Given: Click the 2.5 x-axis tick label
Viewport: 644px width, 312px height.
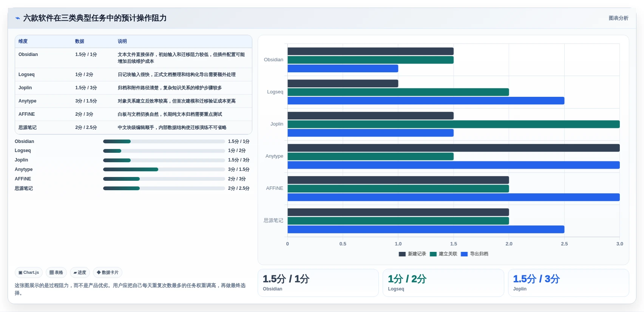Looking at the screenshot, I should click(564, 244).
